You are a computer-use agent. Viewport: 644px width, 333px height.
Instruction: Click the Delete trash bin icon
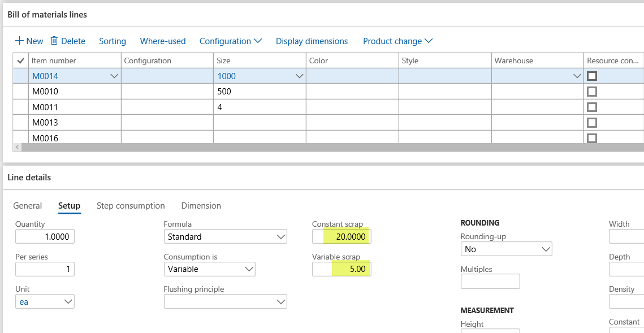[x=54, y=41]
